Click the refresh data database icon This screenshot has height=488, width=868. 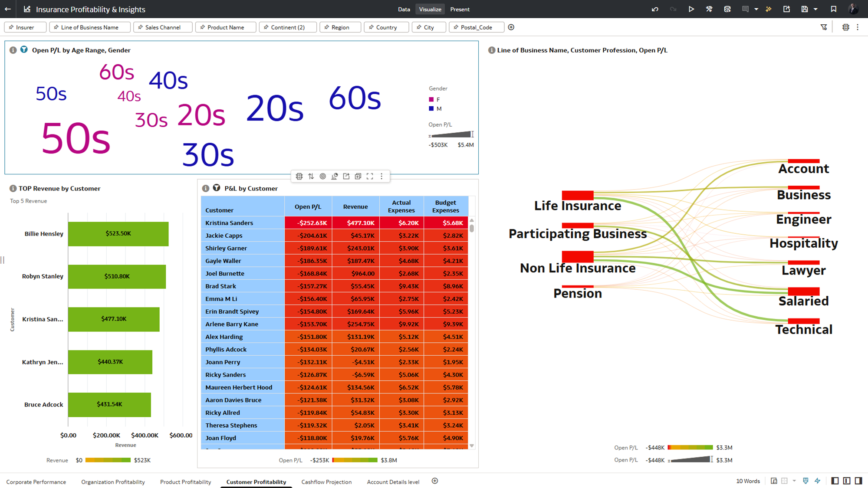(727, 9)
